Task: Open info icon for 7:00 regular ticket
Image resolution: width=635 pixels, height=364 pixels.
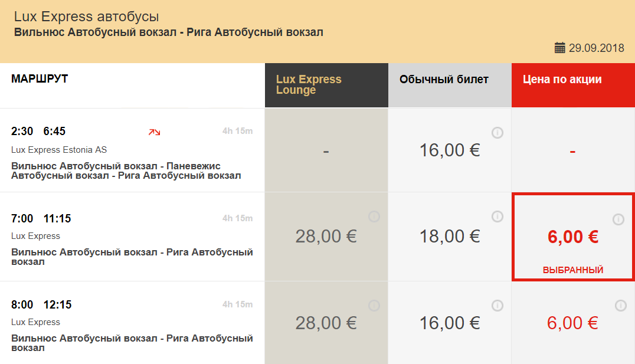Action: pyautogui.click(x=497, y=217)
